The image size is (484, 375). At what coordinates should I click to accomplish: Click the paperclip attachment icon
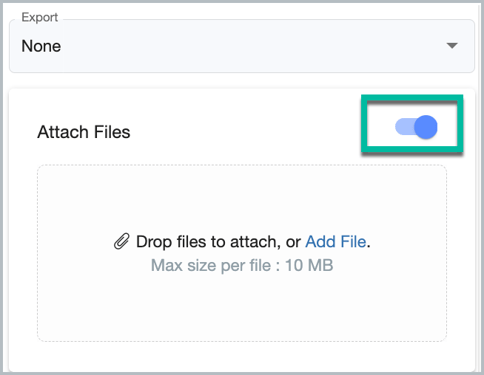tap(121, 241)
